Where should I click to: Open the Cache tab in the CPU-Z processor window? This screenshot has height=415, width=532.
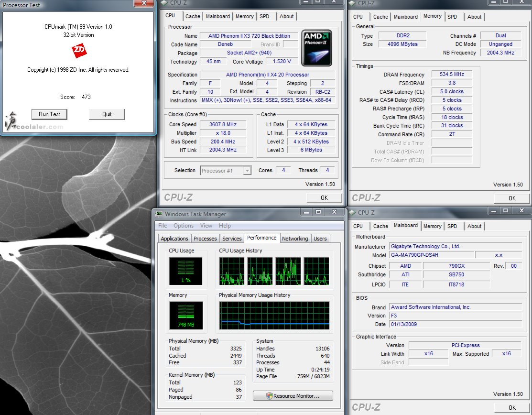click(193, 16)
